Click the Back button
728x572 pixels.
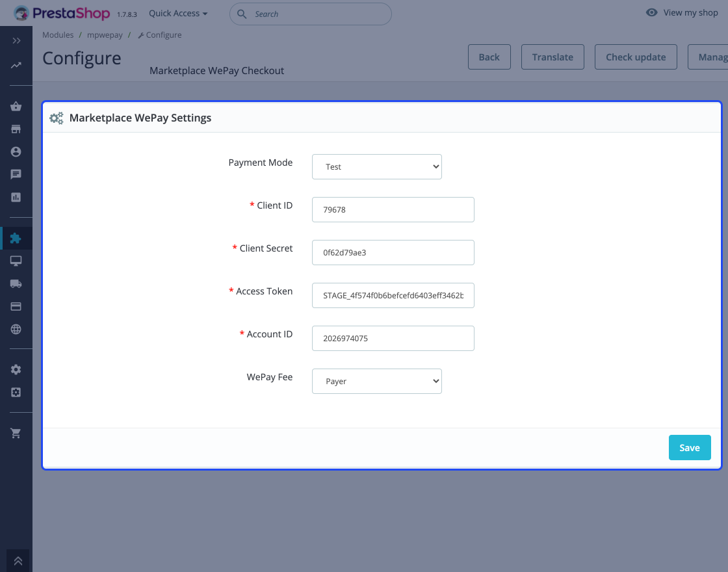point(489,57)
